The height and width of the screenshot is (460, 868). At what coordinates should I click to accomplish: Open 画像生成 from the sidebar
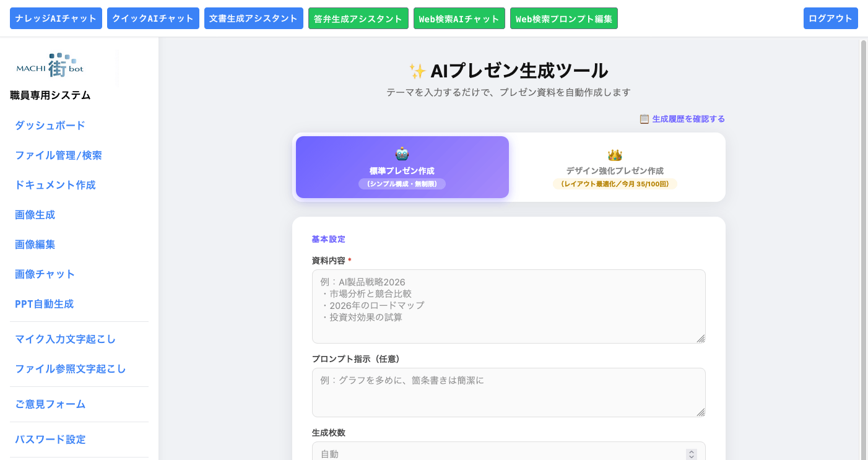35,215
